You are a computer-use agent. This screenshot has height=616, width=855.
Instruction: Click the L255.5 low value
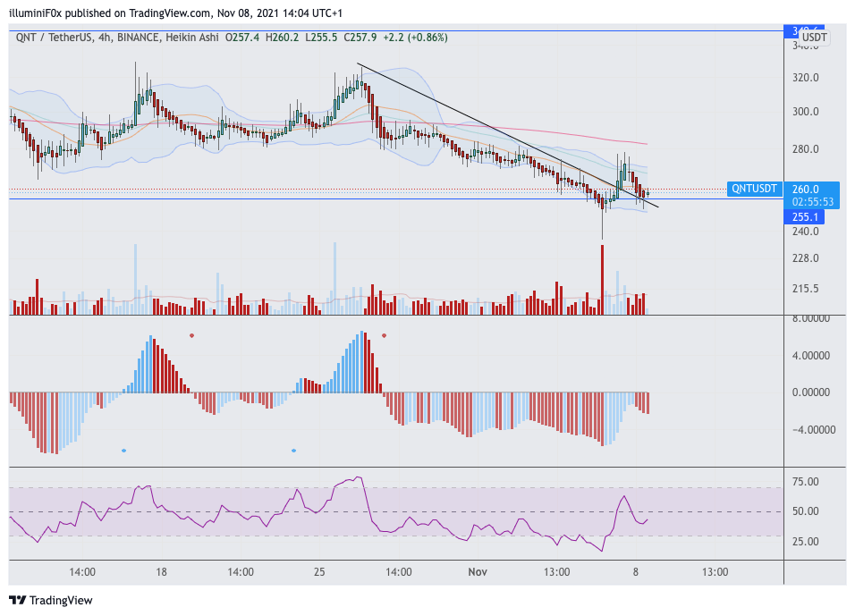pyautogui.click(x=321, y=38)
